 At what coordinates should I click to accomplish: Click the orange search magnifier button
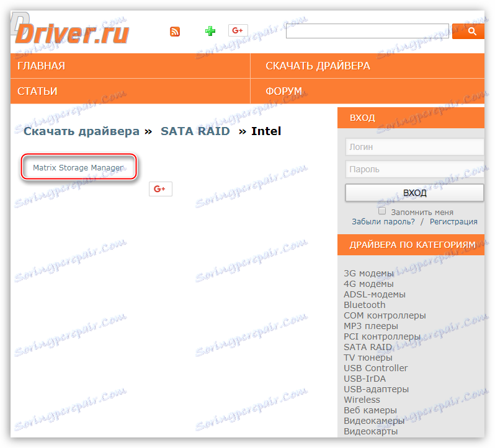(x=468, y=31)
